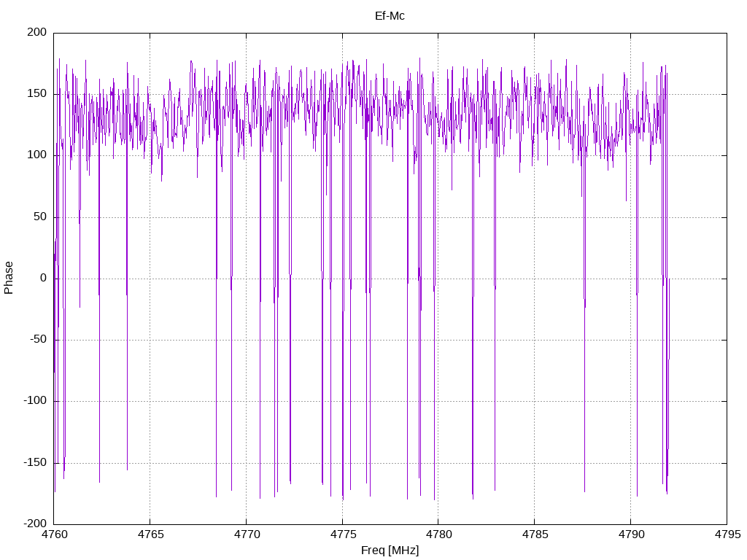Image resolution: width=747 pixels, height=560 pixels.
Task: Select the 0 y-axis tick label
Action: (x=44, y=278)
